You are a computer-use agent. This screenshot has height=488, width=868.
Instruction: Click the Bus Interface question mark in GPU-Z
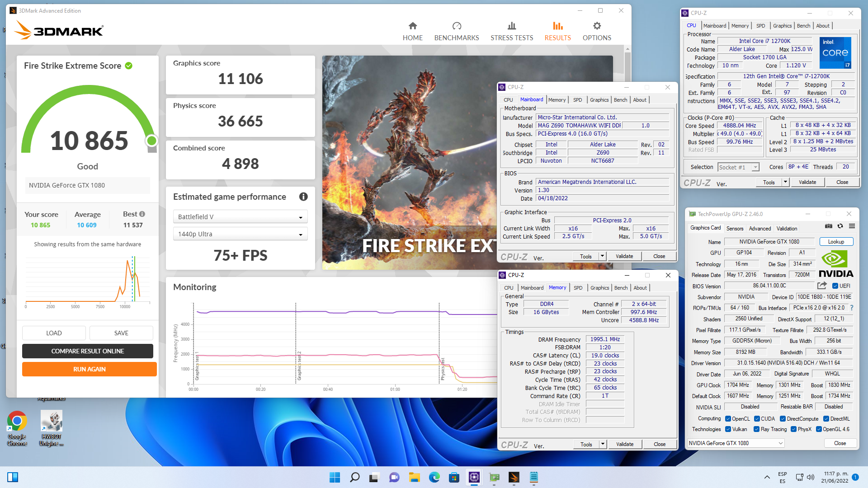(x=852, y=308)
